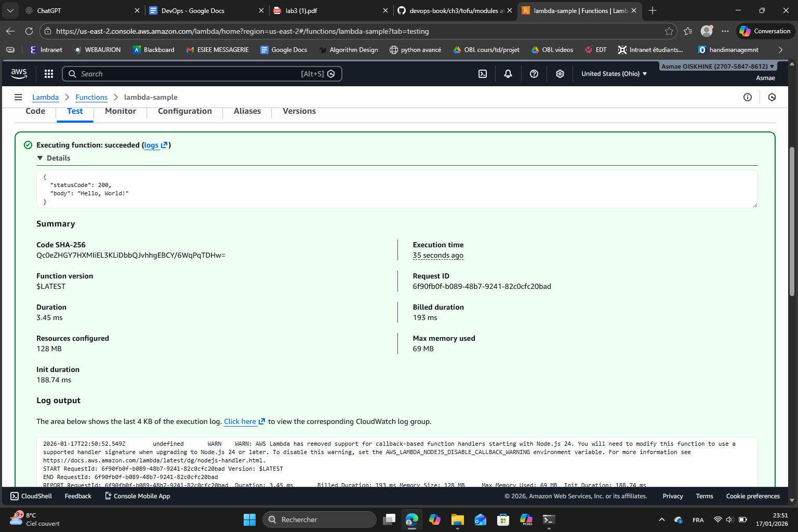The height and width of the screenshot is (532, 798).
Task: Open the Click here CloudWatch link
Action: (240, 421)
